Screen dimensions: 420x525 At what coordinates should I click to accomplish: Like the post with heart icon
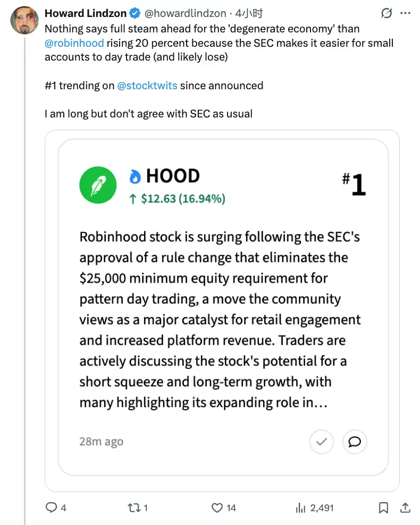pos(217,507)
